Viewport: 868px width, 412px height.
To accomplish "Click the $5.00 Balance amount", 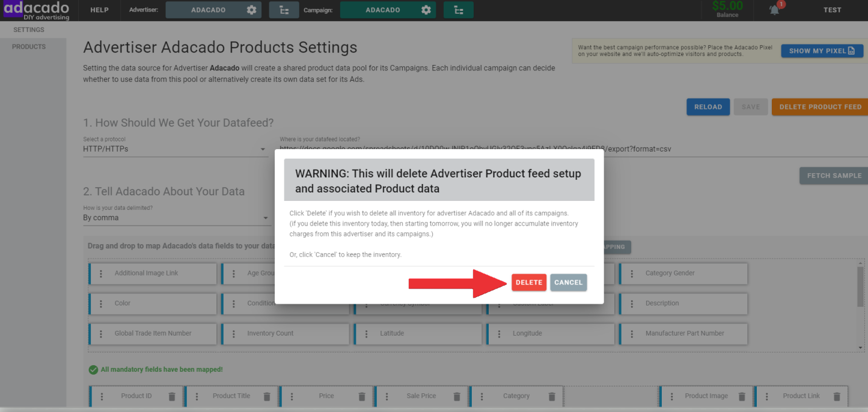I will point(727,5).
